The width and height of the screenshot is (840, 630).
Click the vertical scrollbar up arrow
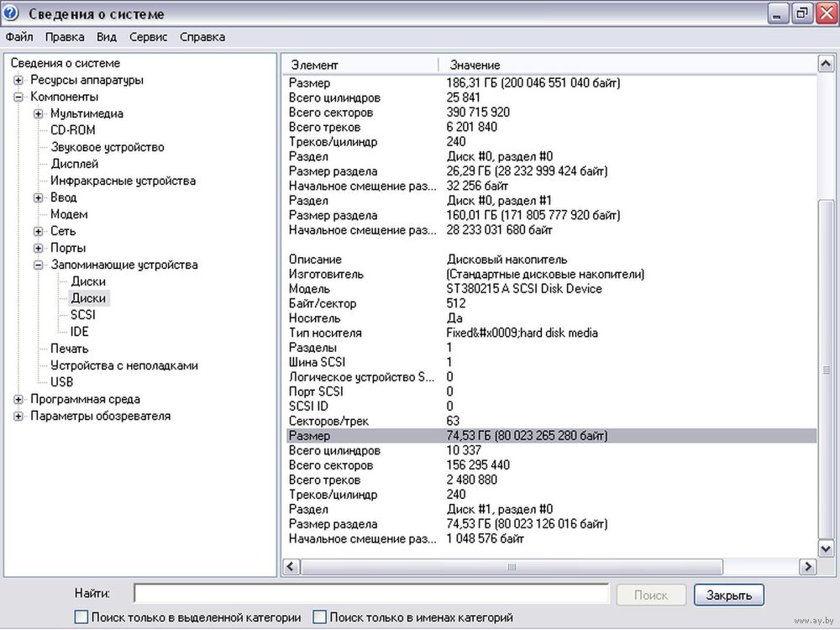pyautogui.click(x=826, y=65)
